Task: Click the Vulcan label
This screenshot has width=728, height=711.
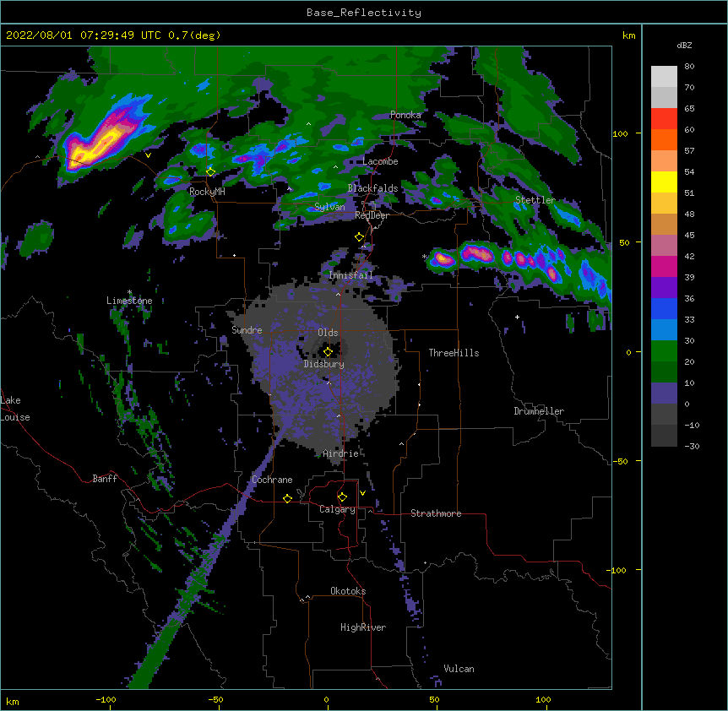Action: tap(459, 669)
